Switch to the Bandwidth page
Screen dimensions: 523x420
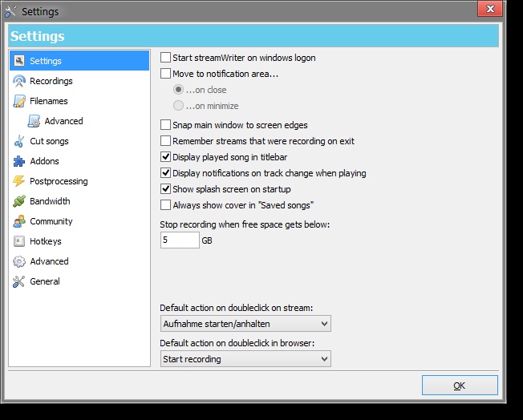pos(79,201)
